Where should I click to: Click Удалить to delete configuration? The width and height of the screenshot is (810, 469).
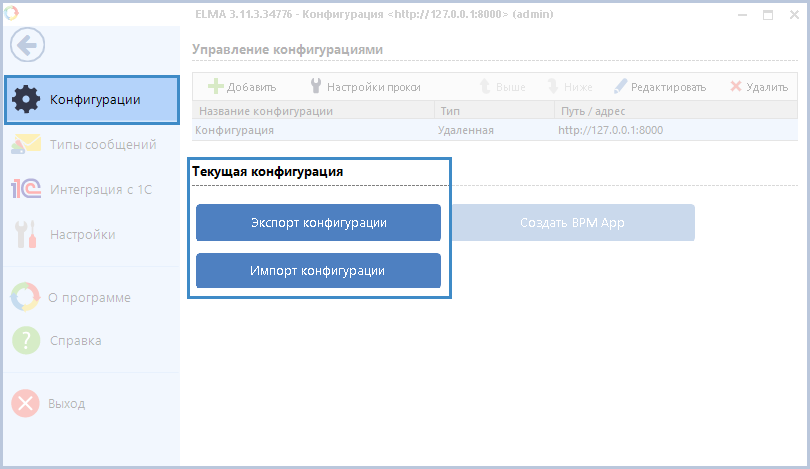[x=759, y=87]
